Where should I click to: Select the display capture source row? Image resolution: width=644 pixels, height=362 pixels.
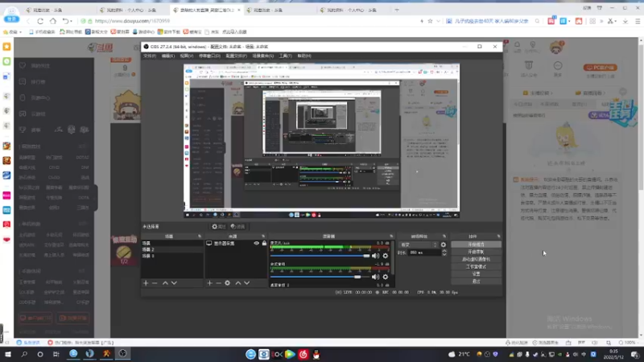coord(236,244)
